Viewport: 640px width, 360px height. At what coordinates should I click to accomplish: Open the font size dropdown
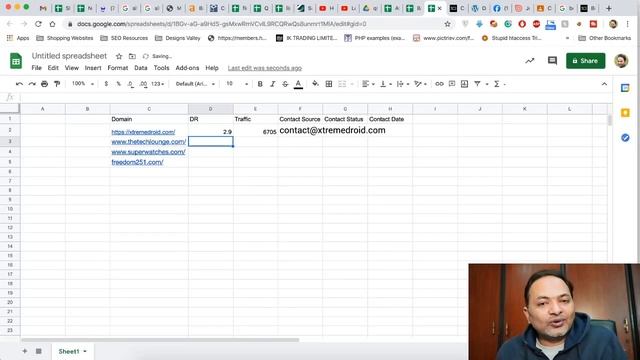point(237,84)
